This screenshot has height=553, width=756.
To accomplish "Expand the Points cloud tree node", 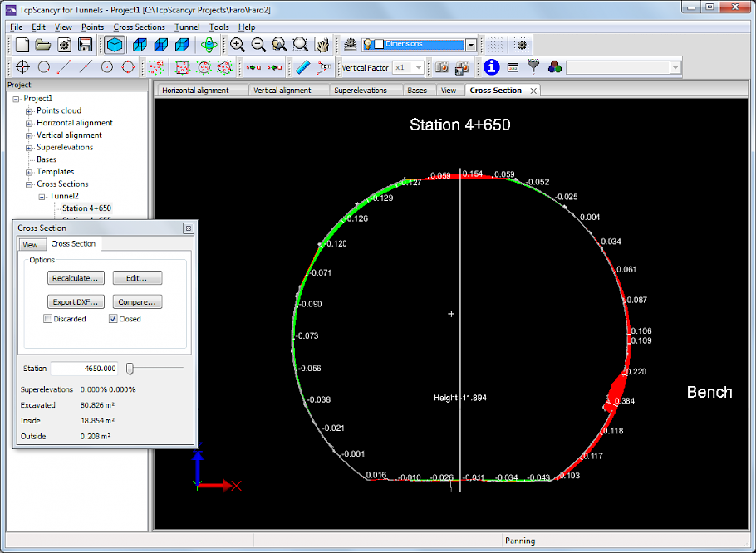I will click(x=29, y=110).
